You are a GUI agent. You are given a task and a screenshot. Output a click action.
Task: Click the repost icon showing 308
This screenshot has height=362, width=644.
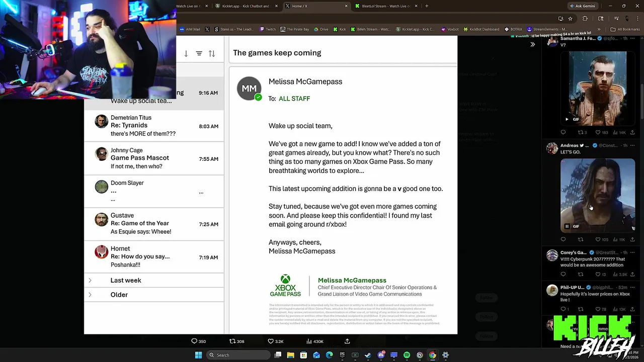(x=232, y=341)
